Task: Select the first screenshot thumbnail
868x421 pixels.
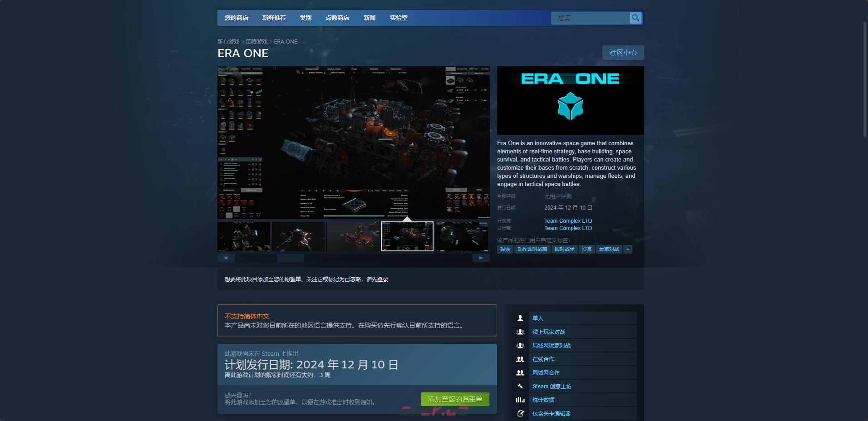Action: pyautogui.click(x=244, y=236)
